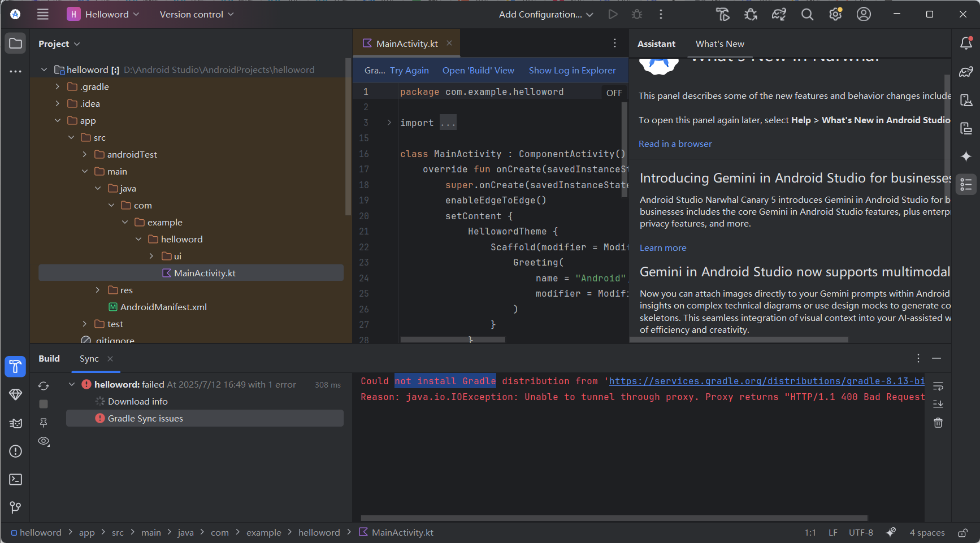
Task: Close the Sync tab
Action: pyautogui.click(x=110, y=359)
